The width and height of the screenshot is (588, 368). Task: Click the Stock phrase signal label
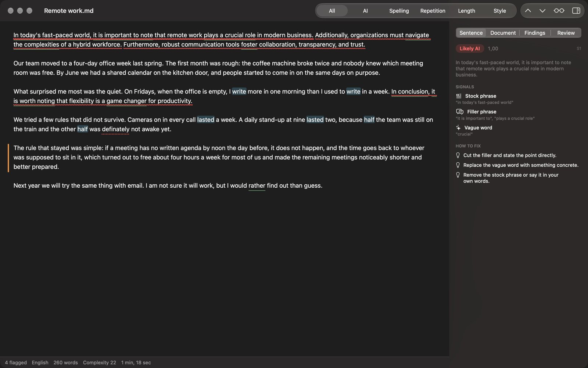click(481, 96)
